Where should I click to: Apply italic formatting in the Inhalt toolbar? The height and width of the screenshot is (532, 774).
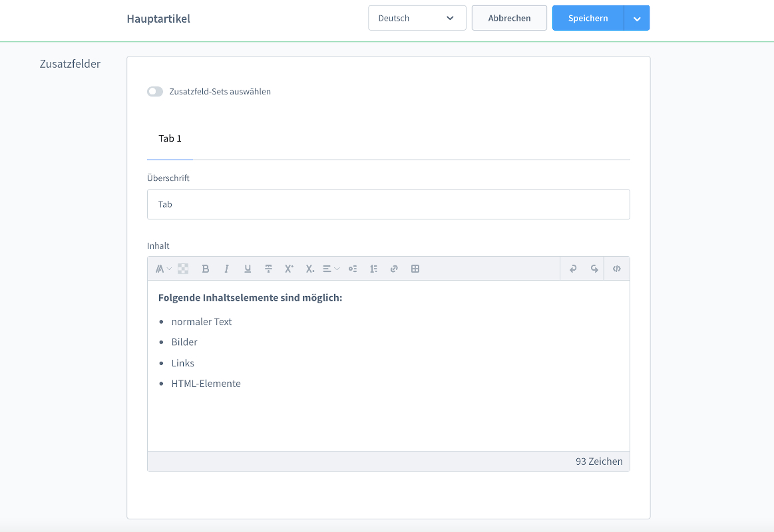pyautogui.click(x=226, y=269)
